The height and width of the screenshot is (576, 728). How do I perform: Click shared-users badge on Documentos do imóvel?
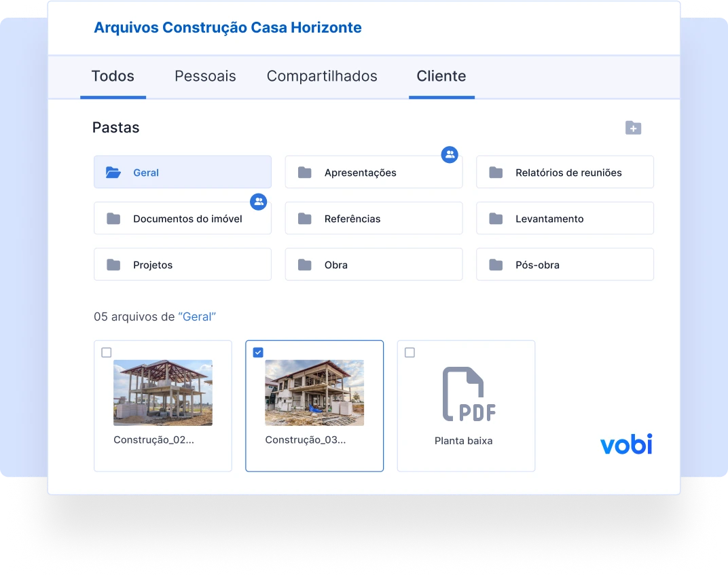click(259, 202)
